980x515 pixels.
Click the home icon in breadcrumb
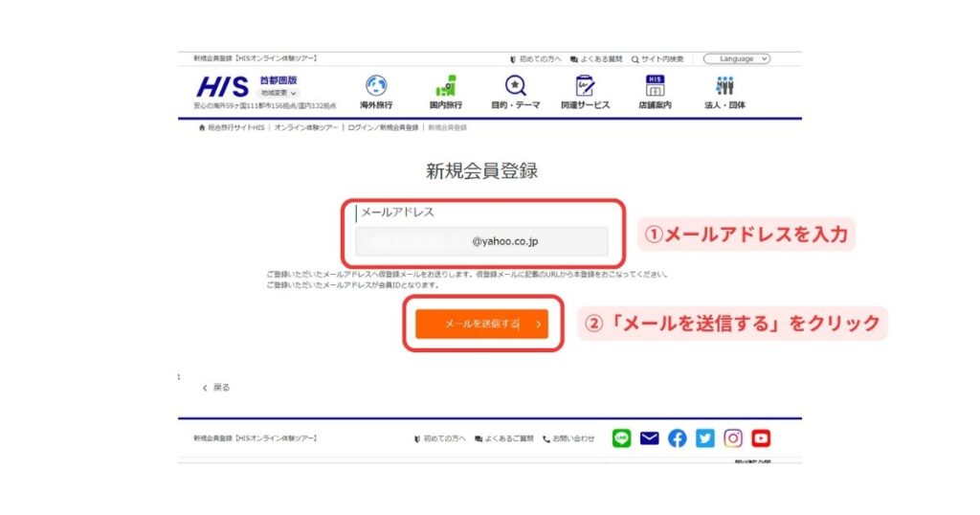click(202, 127)
